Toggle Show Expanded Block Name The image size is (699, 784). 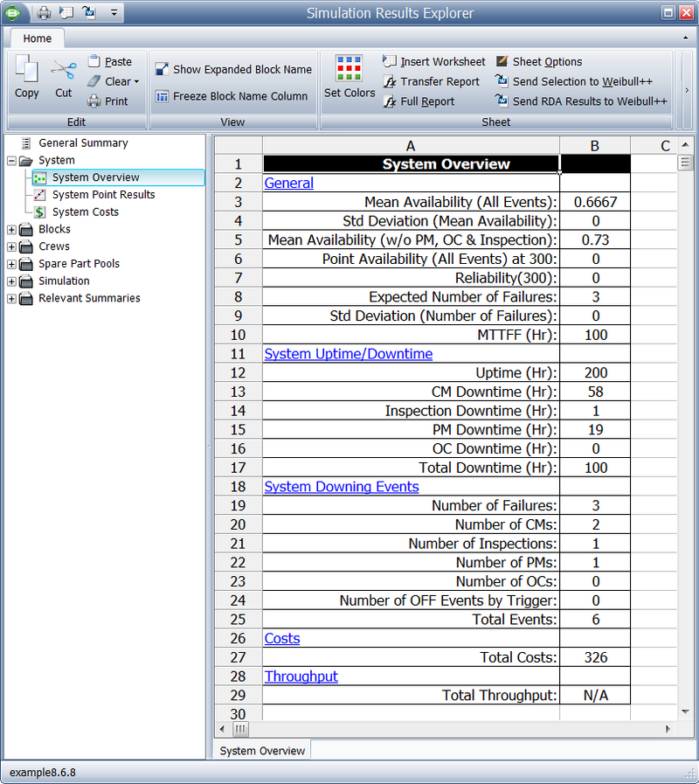pyautogui.click(x=233, y=70)
